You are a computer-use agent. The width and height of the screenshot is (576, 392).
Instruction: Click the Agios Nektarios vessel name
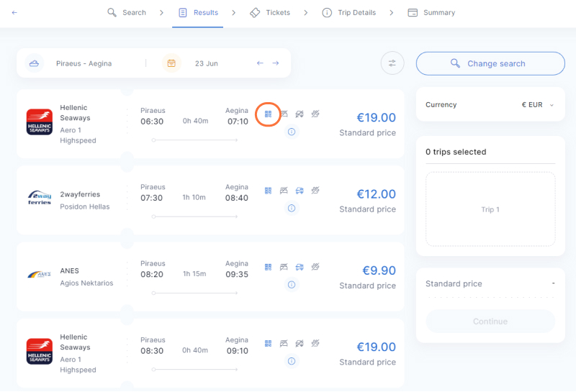click(86, 283)
